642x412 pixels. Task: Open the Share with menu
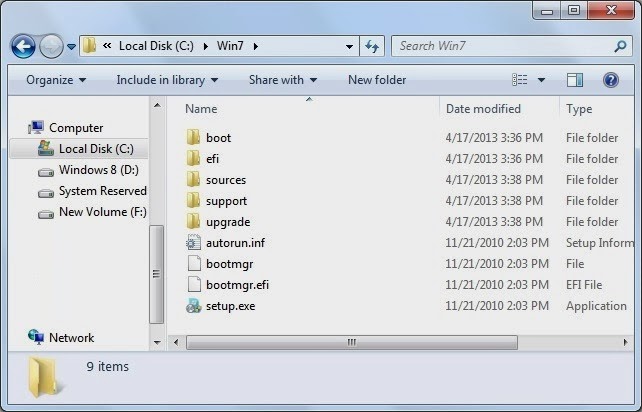click(x=283, y=80)
